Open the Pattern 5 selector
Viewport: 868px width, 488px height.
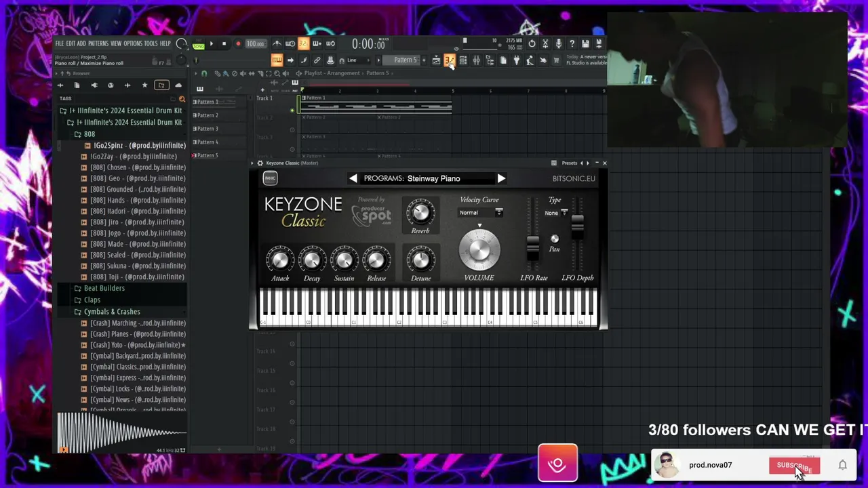click(406, 60)
